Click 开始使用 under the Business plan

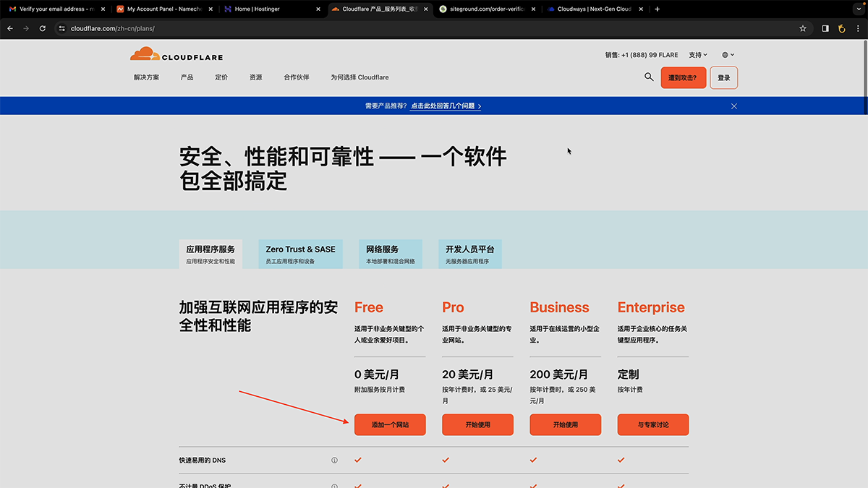tap(566, 424)
